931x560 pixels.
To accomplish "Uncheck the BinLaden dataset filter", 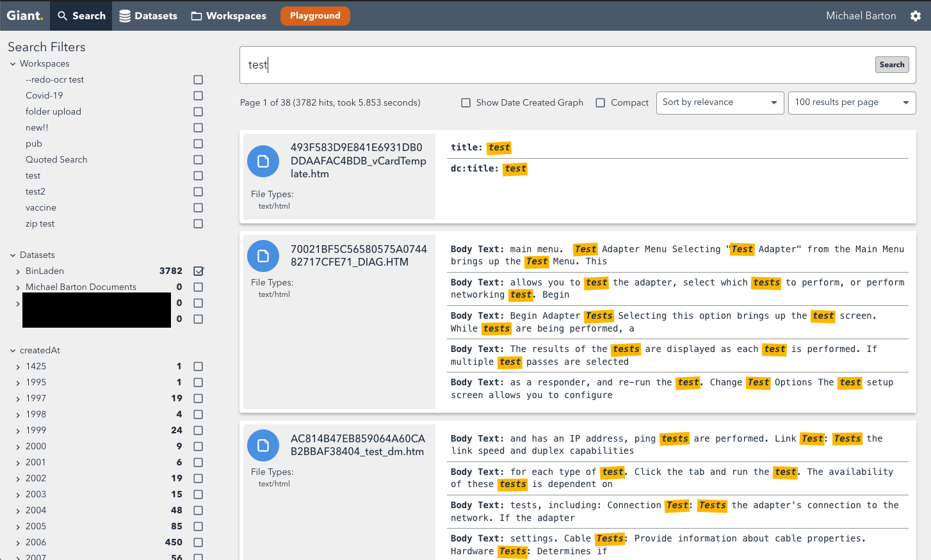I will tap(198, 271).
